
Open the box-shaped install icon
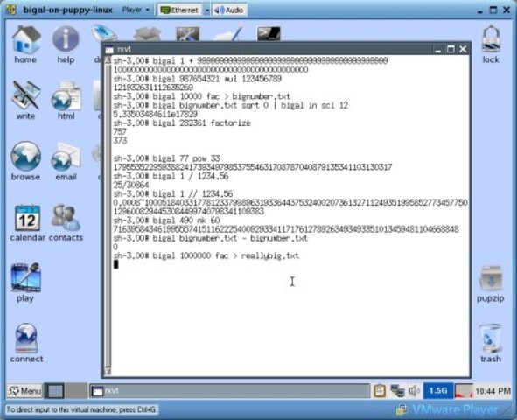(147, 34)
